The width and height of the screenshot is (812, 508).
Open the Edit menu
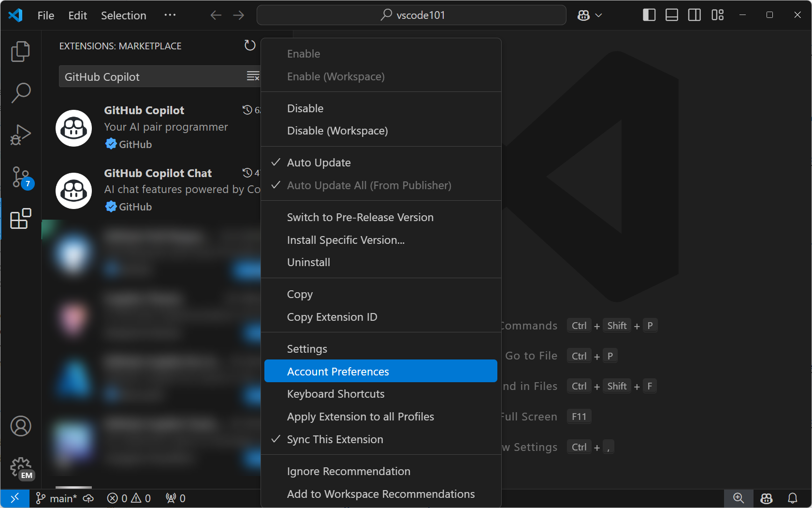[x=77, y=15]
